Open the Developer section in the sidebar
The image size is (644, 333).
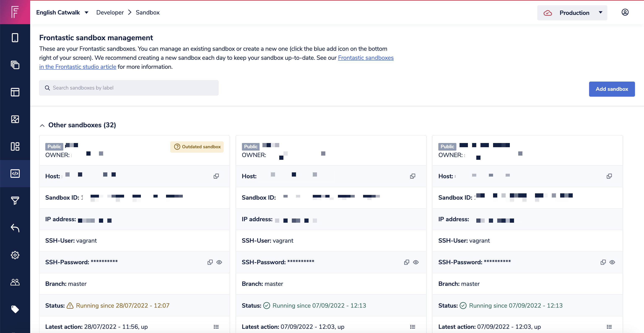[x=15, y=173]
